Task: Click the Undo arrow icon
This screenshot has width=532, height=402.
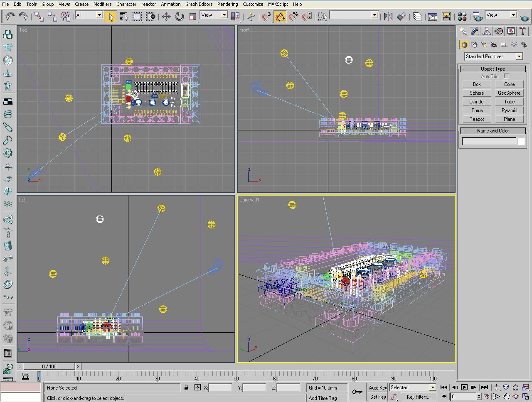Action: point(10,17)
